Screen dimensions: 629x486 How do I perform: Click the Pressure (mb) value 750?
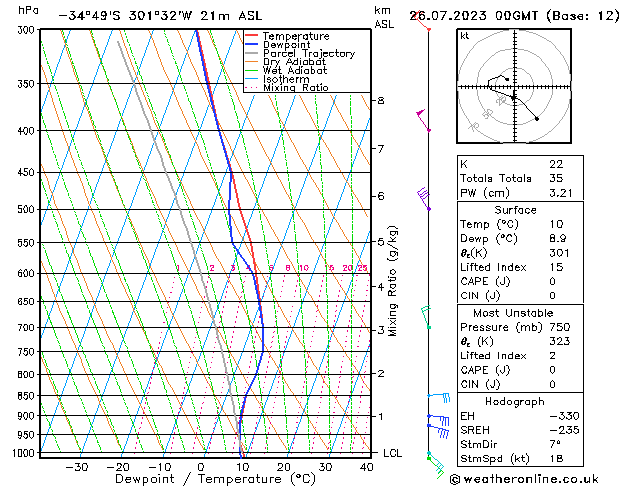(x=560, y=327)
